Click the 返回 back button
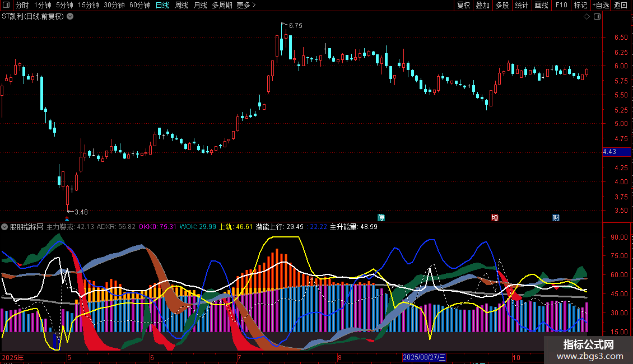 click(x=621, y=5)
